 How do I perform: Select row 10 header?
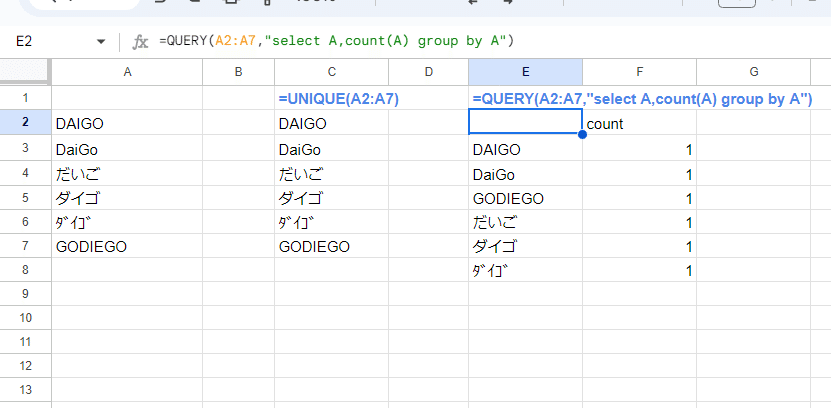(25, 317)
